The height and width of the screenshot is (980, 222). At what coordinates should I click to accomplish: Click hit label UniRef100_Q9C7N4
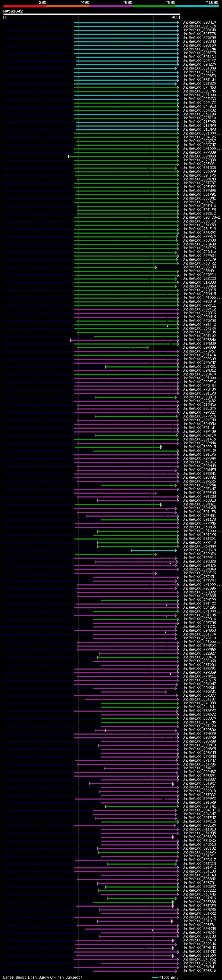point(199,49)
